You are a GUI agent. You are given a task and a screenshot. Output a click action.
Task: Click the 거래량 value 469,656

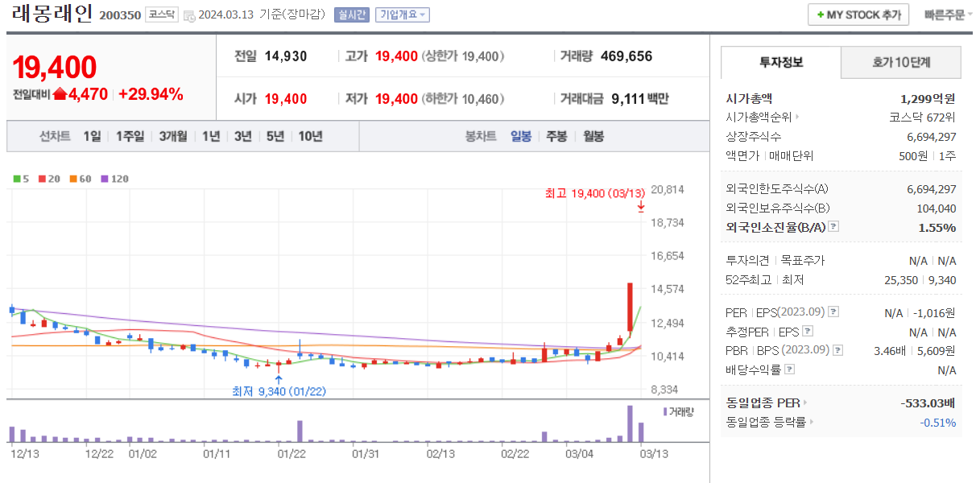click(x=626, y=56)
